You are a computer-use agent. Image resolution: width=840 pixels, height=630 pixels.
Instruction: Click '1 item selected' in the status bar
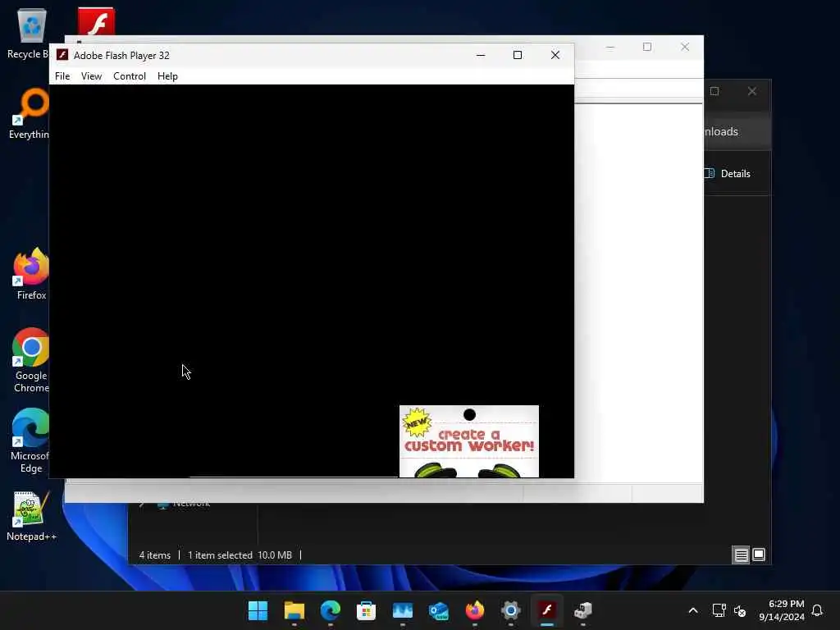(220, 555)
